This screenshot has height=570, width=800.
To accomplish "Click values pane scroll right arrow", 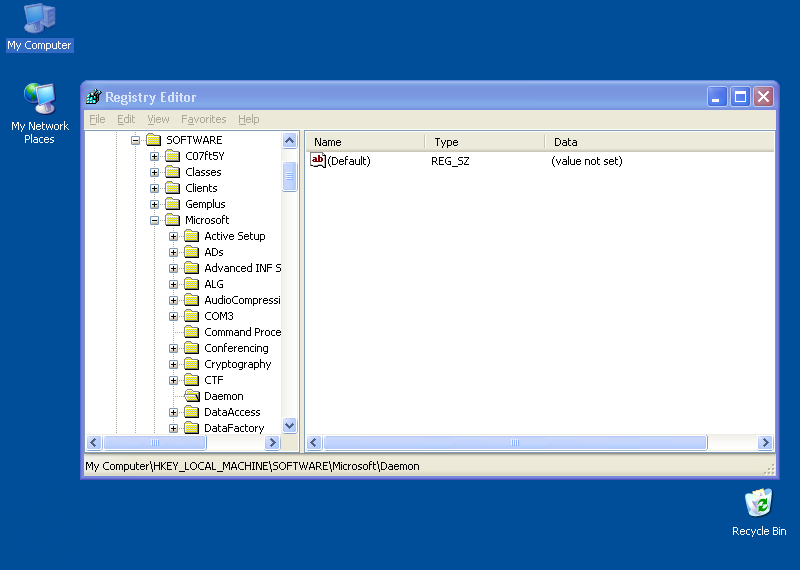I will (x=765, y=442).
